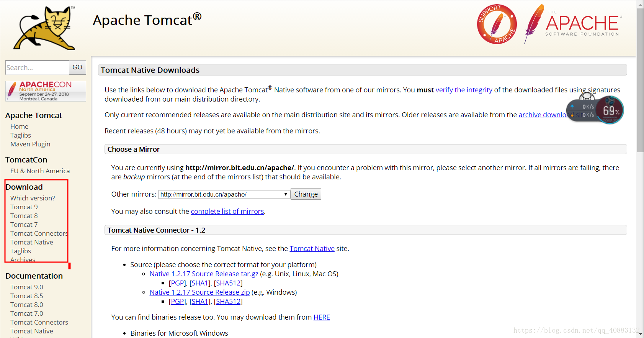The height and width of the screenshot is (338, 644).
Task: Click into the Search input field
Action: [37, 67]
